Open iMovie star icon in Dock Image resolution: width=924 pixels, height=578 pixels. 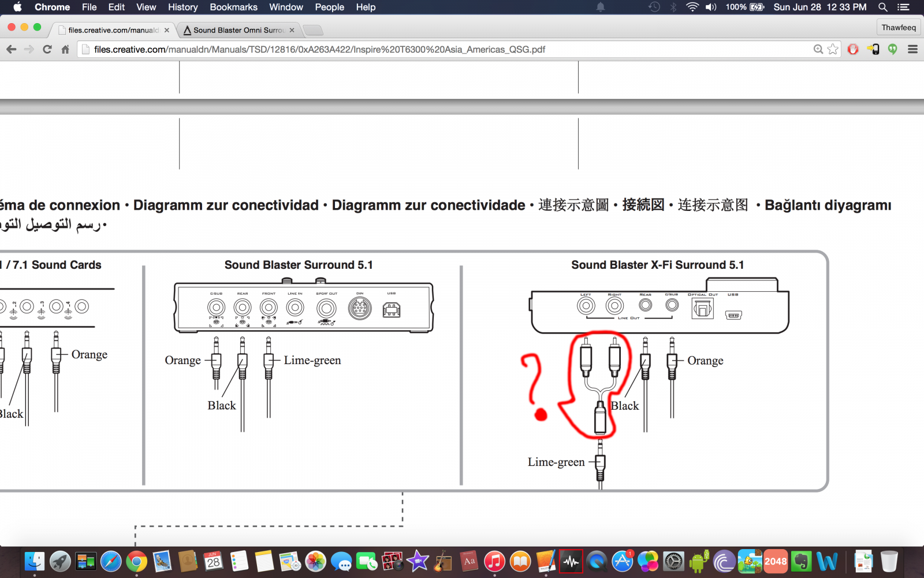click(x=418, y=561)
